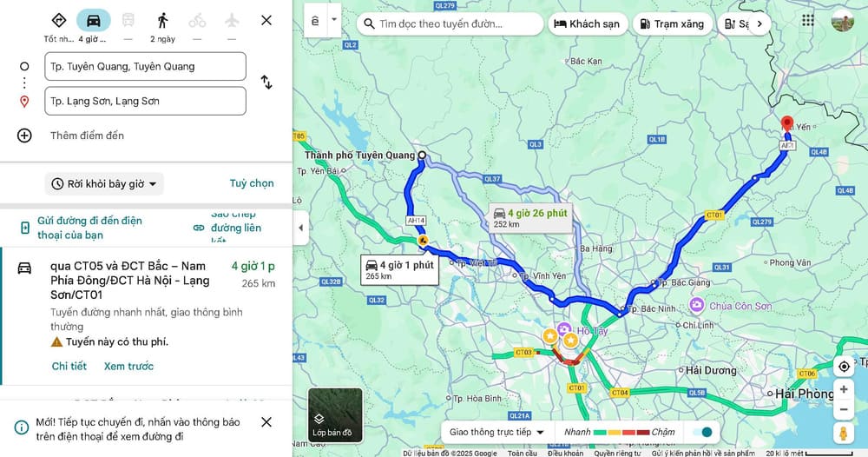
Task: Select the 4 giờ 26 phút alternate route label
Action: pos(531,218)
